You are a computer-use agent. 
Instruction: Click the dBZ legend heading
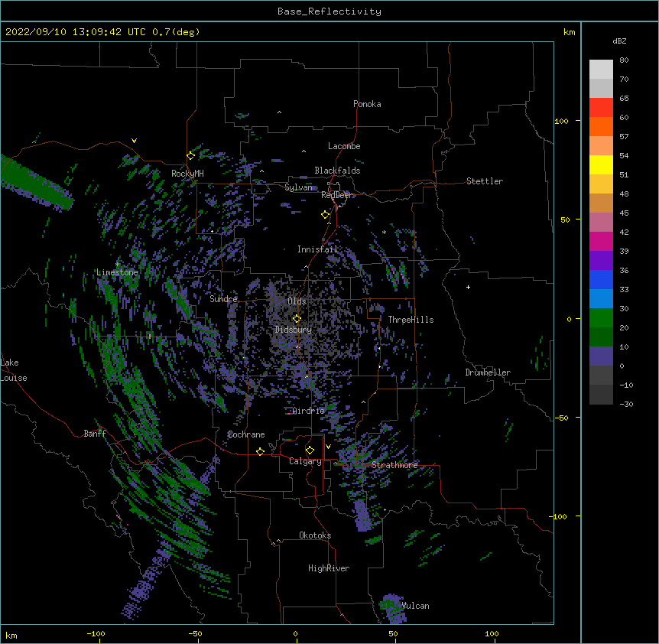[619, 41]
